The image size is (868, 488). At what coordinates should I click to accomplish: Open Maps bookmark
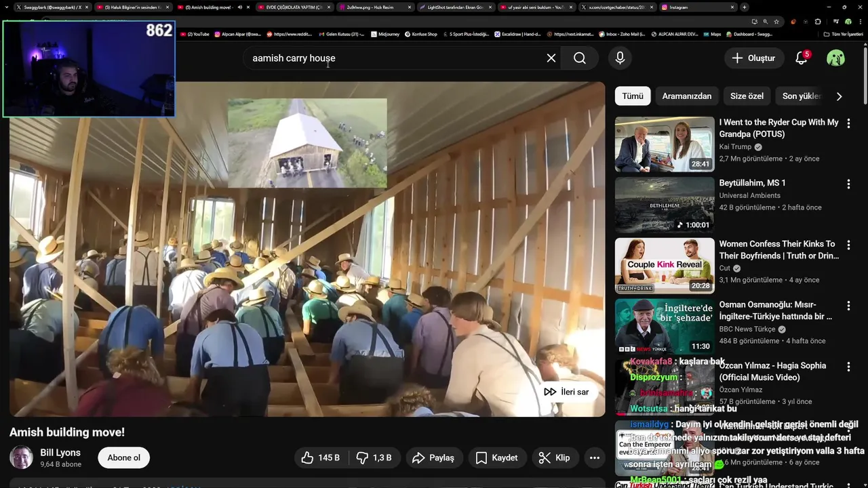click(x=713, y=34)
